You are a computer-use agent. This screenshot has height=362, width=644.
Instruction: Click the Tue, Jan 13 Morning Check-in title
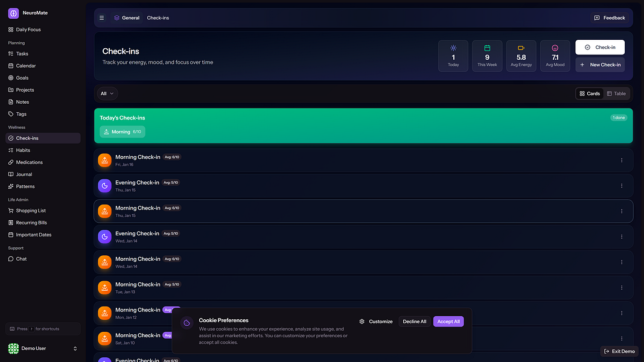point(138,284)
